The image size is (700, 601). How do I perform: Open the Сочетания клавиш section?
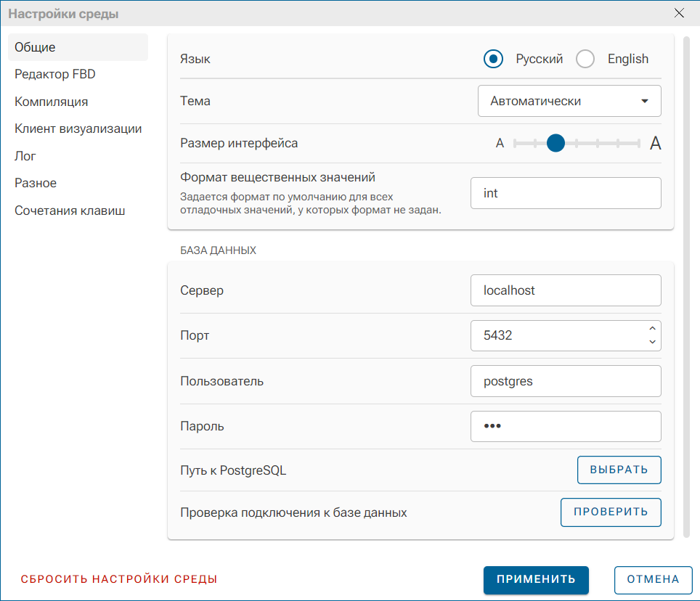[x=78, y=210]
